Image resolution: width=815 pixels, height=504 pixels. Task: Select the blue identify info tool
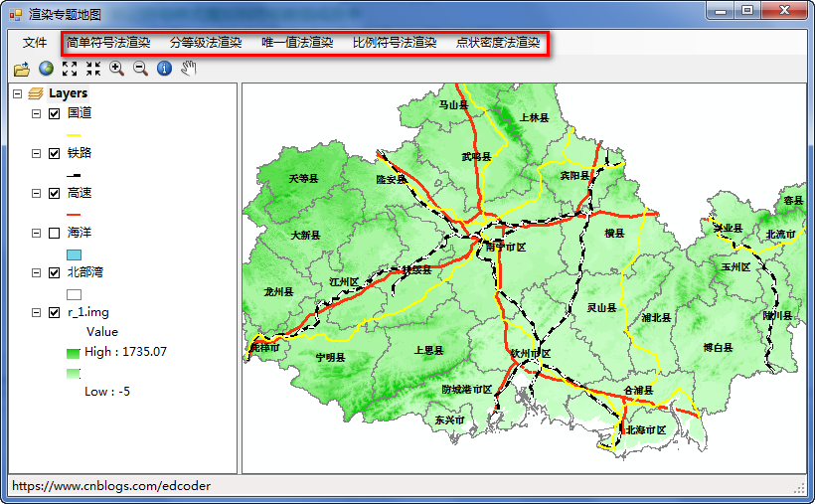coord(165,69)
